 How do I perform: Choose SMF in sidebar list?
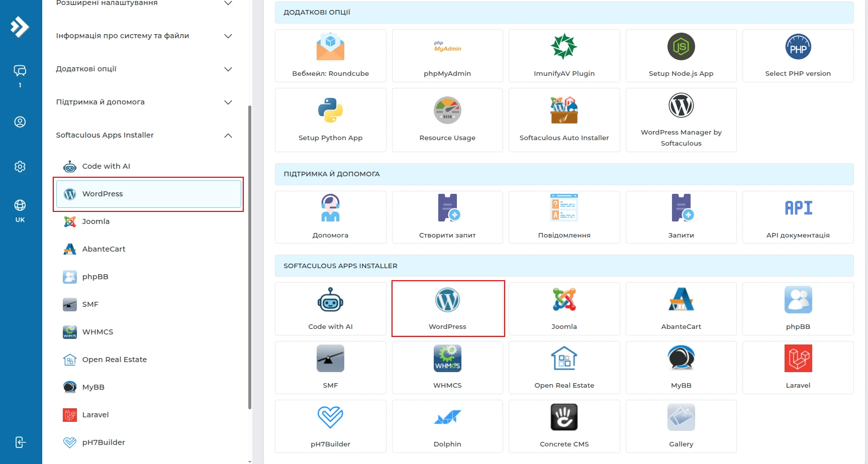pos(149,304)
